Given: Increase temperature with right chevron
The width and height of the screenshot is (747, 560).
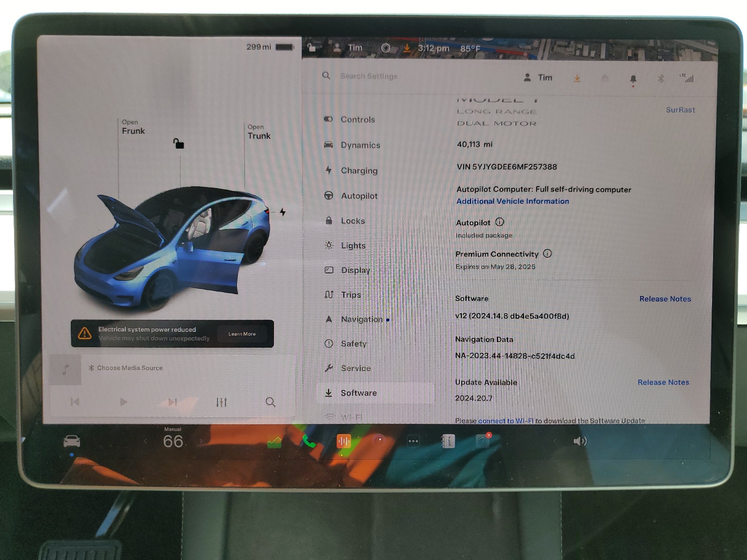Looking at the screenshot, I should 201,441.
